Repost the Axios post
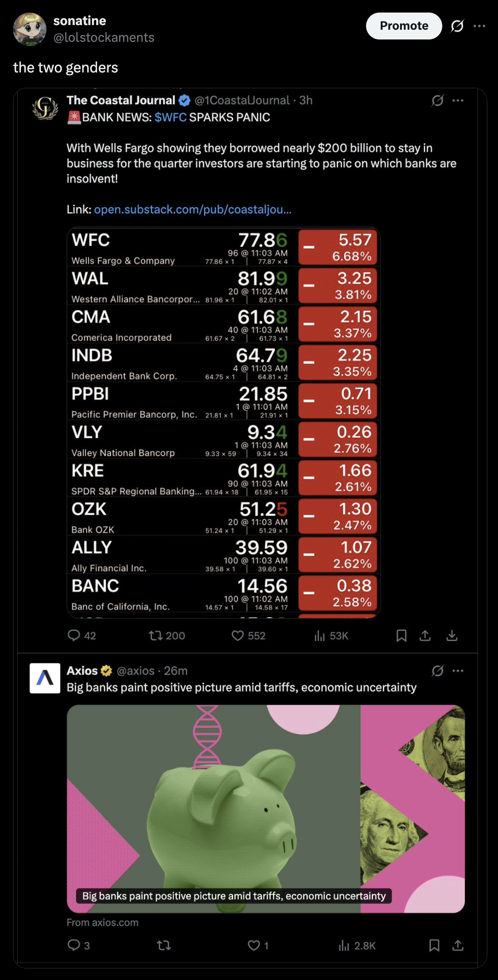The height and width of the screenshot is (980, 498). click(x=164, y=945)
